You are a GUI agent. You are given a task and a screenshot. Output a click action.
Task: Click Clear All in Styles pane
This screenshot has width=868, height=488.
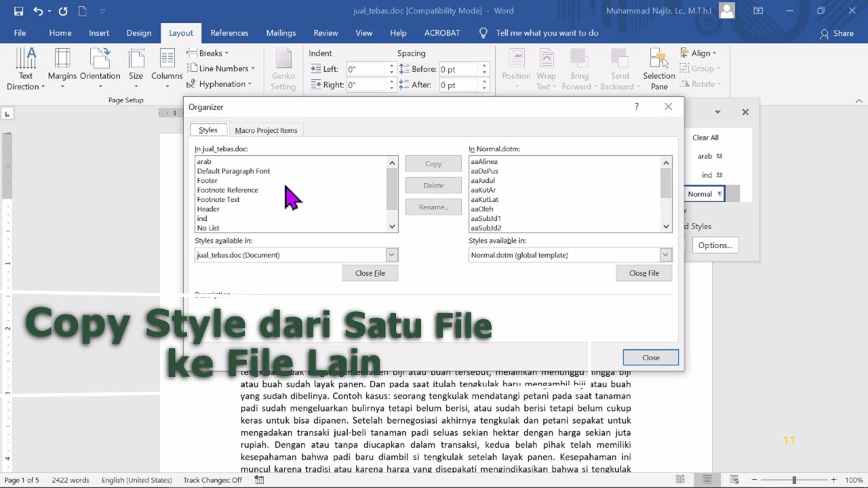[705, 138]
